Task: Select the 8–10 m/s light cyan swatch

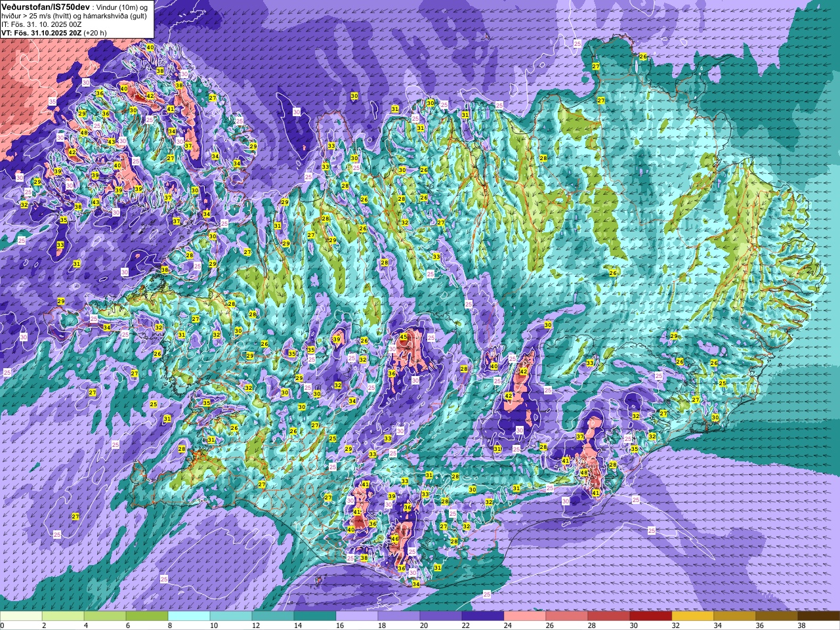Action: click(189, 616)
